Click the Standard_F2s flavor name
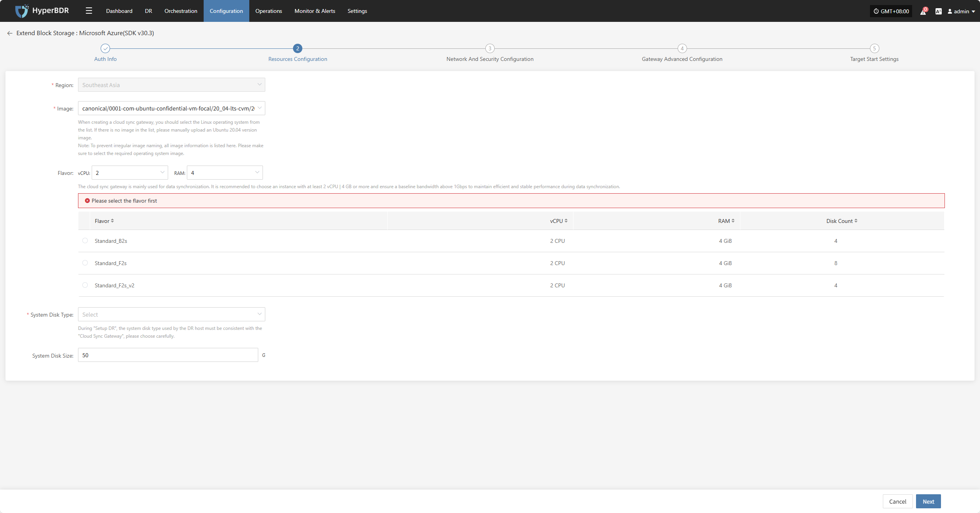This screenshot has width=980, height=513. click(110, 263)
